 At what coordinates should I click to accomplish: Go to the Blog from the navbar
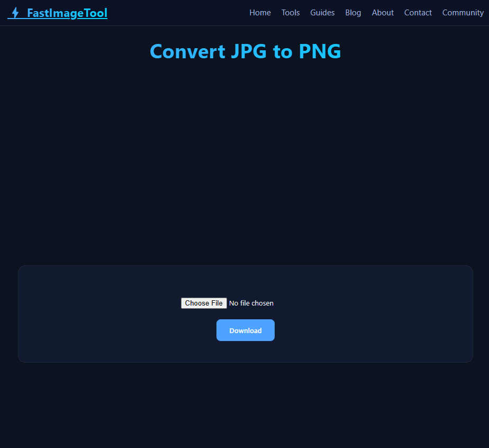coord(353,13)
